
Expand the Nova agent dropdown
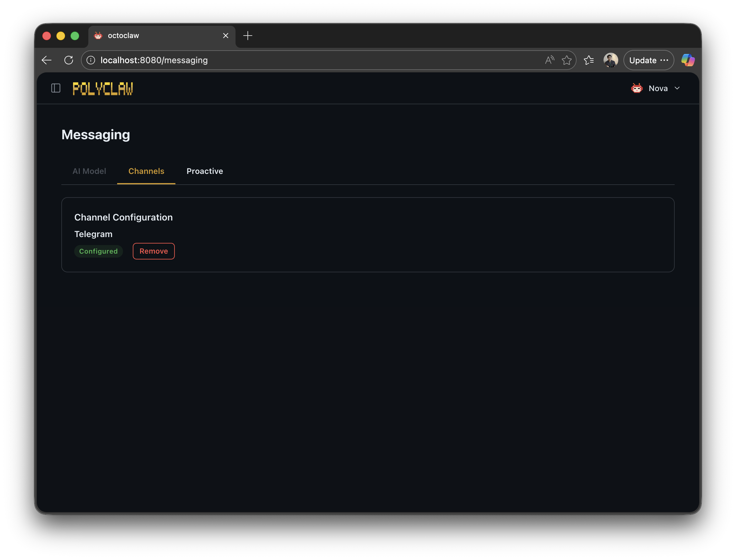tap(677, 88)
